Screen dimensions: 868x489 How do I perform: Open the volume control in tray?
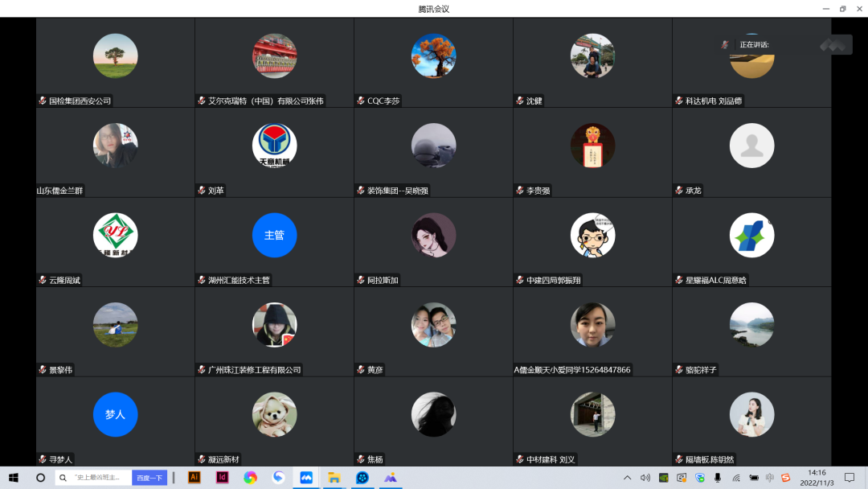coord(645,478)
